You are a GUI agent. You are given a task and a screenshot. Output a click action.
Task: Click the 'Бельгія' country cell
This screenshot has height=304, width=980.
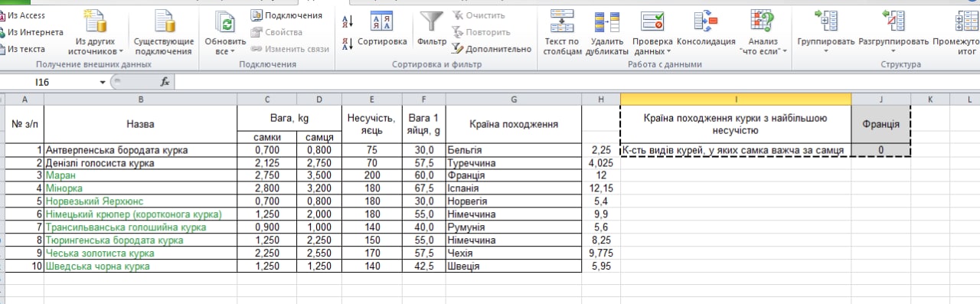(513, 150)
